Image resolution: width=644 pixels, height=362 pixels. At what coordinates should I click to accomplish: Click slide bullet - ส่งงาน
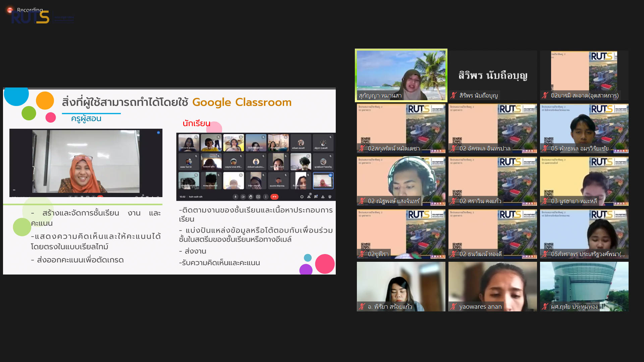[x=193, y=251]
